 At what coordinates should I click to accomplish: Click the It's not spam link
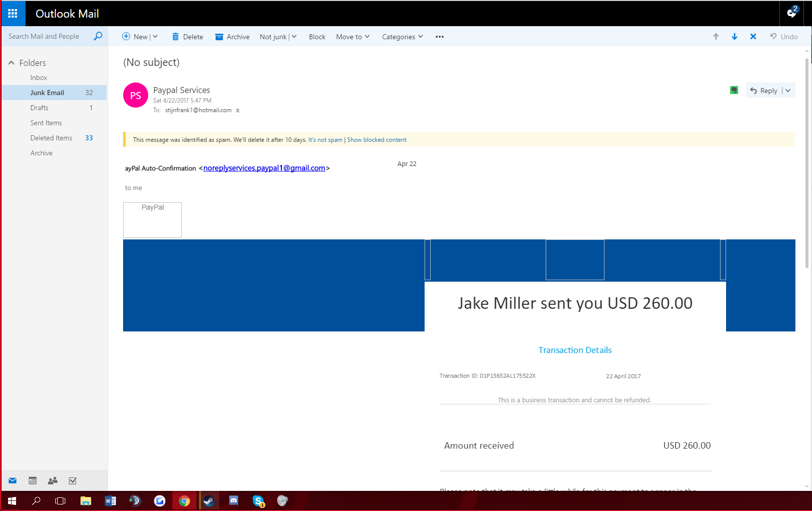[x=325, y=140]
